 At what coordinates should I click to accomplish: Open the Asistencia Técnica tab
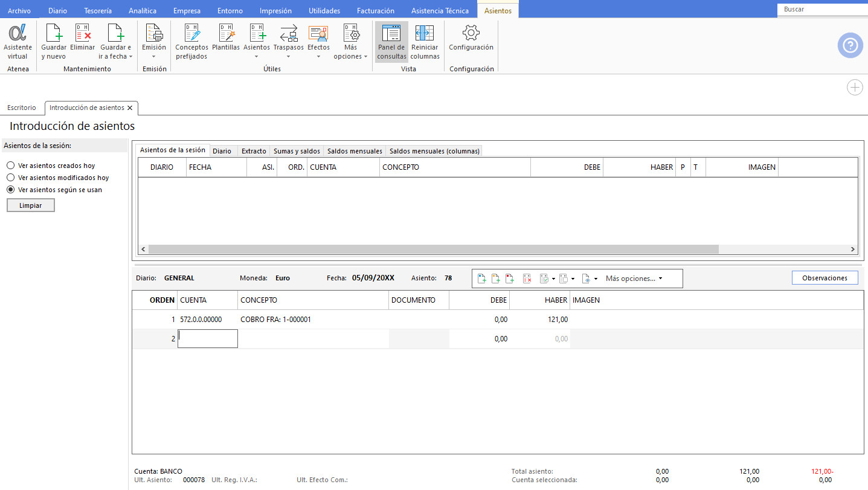pyautogui.click(x=440, y=11)
